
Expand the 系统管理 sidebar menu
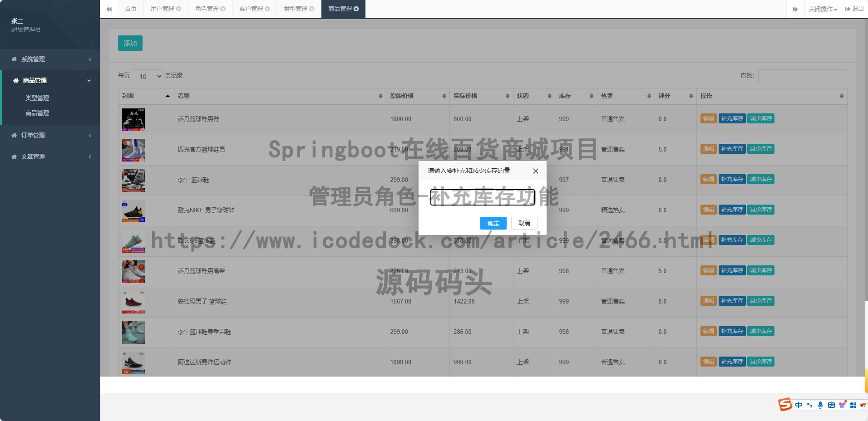tap(50, 59)
